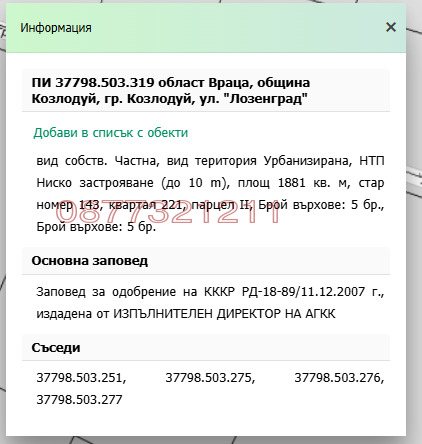The image size is (422, 444).
Task: Click the area value 1881 кв. м
Action: 314,183
